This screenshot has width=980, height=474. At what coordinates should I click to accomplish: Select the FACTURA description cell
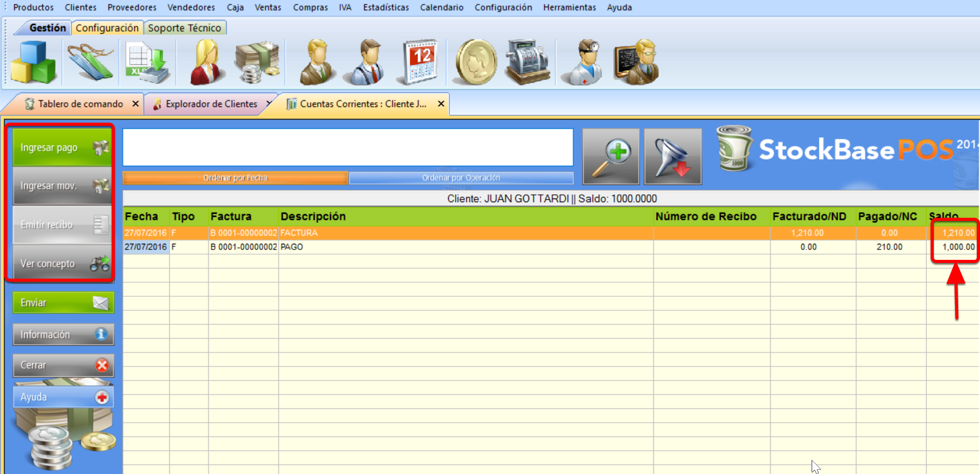point(466,233)
